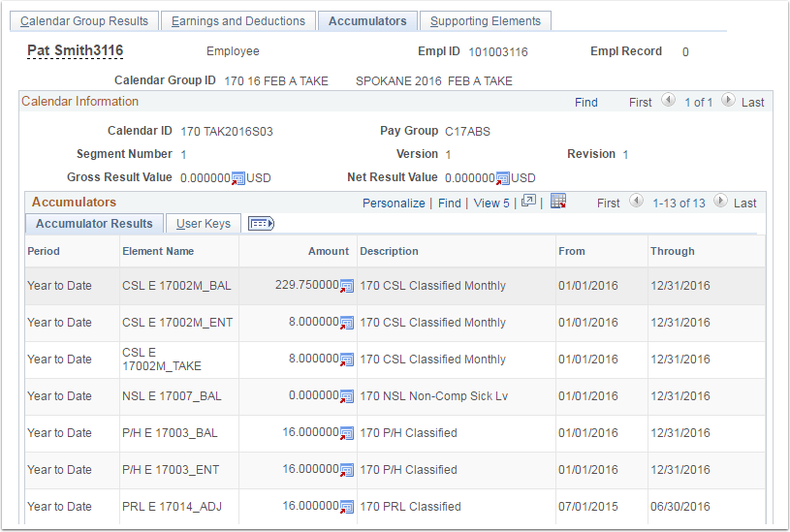Switch to Earnings and Deductions tab
The width and height of the screenshot is (790, 532).
pos(238,21)
